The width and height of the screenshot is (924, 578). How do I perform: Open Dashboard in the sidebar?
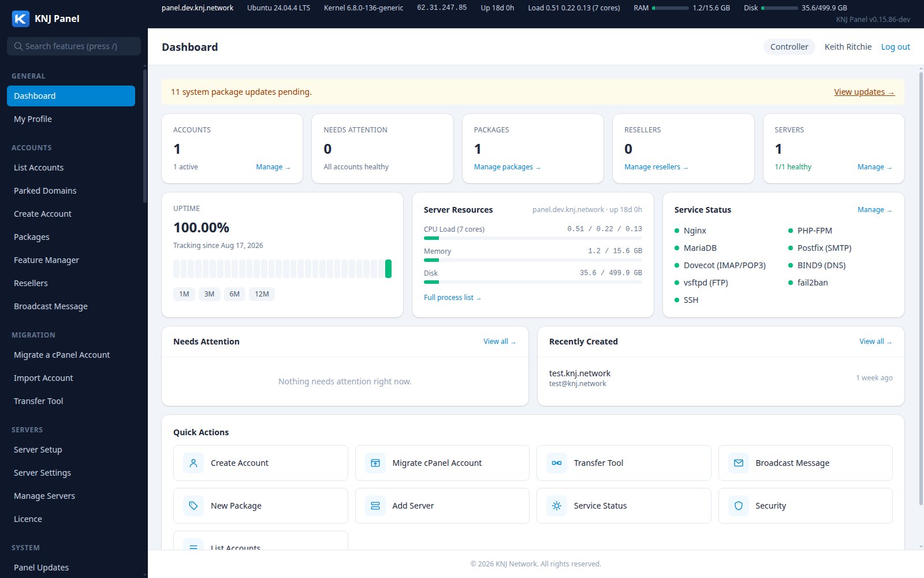[x=71, y=96]
